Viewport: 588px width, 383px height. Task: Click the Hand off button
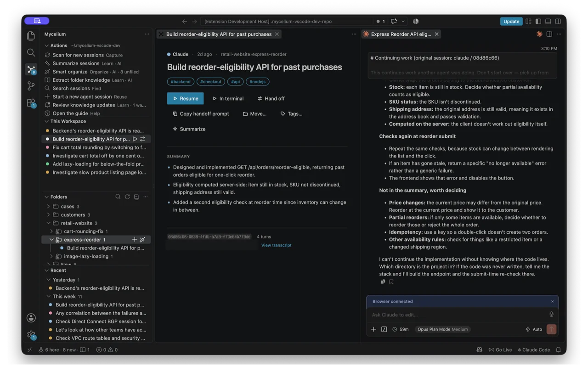[x=271, y=98]
